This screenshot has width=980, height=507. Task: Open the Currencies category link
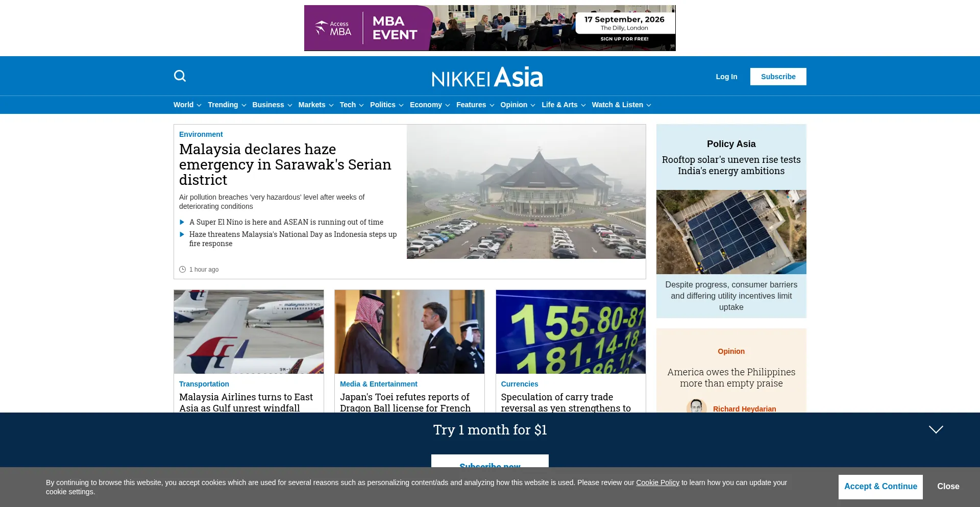pos(520,384)
